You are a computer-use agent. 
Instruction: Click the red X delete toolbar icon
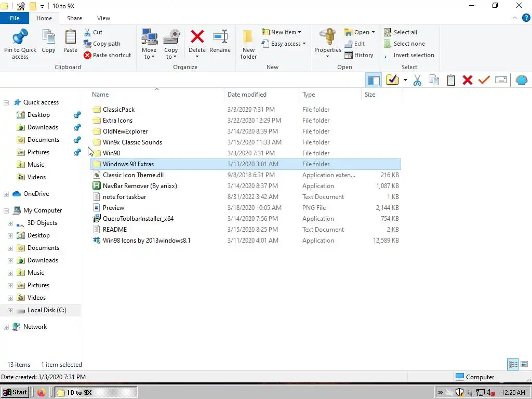[x=468, y=81]
